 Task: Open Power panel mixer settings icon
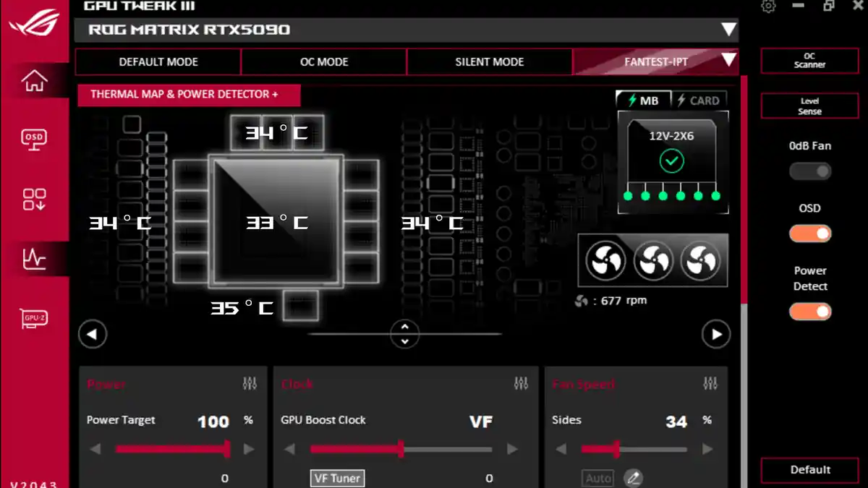point(250,384)
